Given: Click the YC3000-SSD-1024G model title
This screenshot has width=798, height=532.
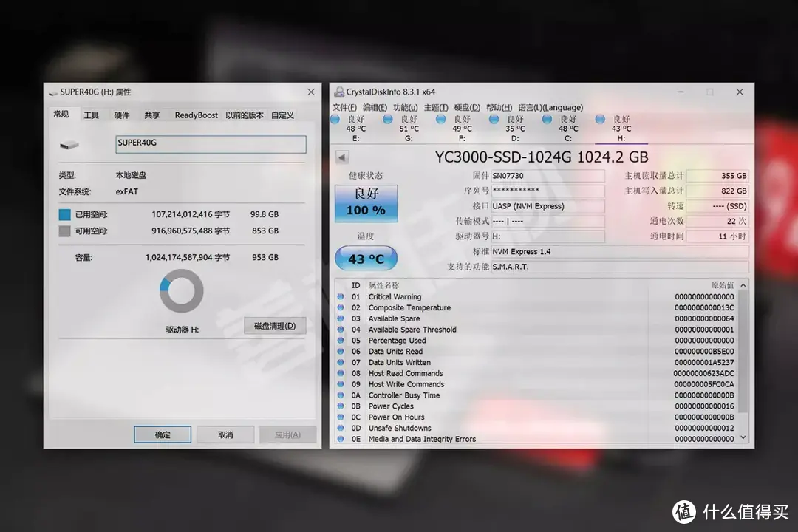Looking at the screenshot, I should point(542,157).
